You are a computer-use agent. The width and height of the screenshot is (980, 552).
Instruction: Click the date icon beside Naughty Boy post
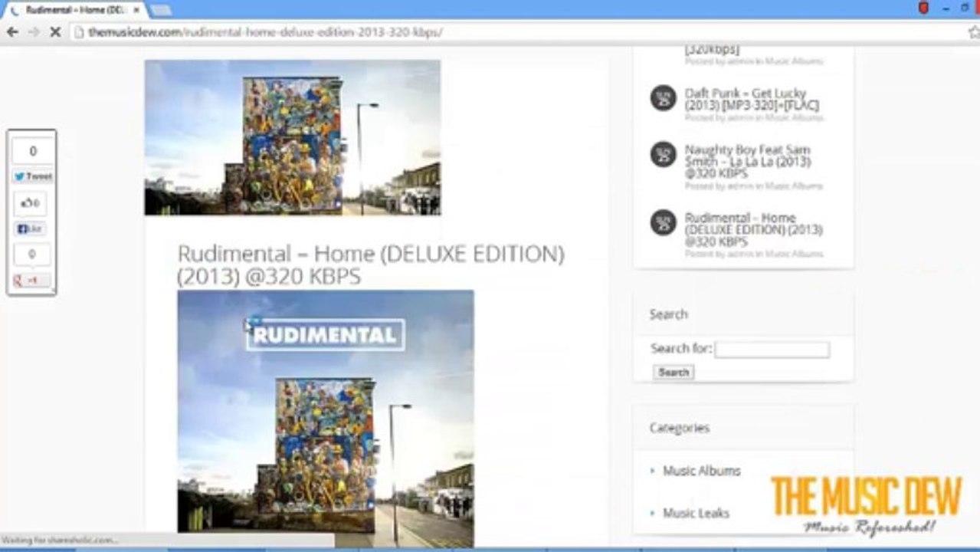click(x=664, y=154)
